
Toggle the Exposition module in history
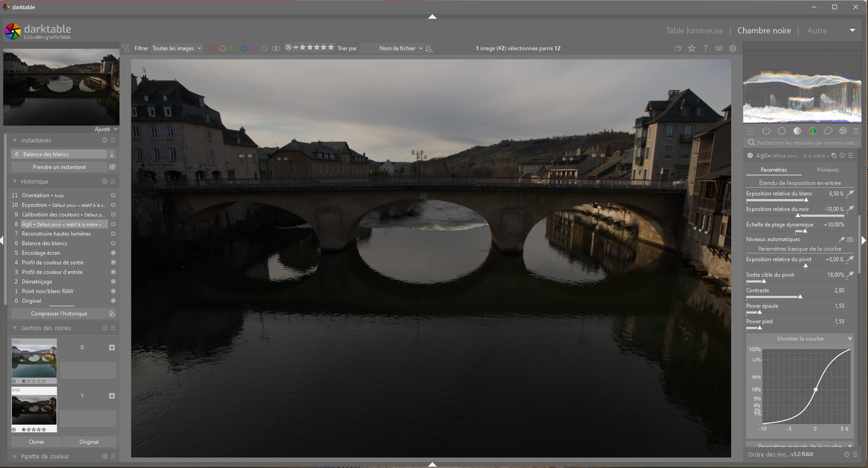click(x=113, y=205)
